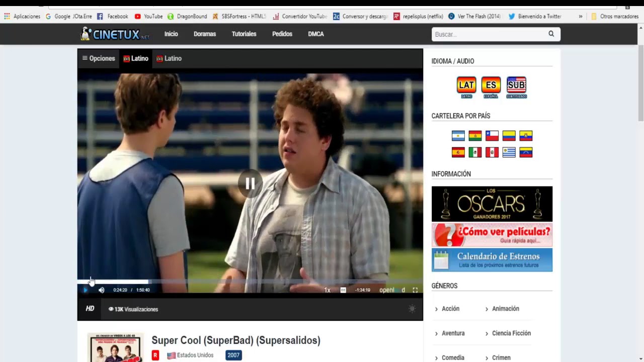The width and height of the screenshot is (644, 362).
Task: Open the DMCA page
Action: coord(316,34)
